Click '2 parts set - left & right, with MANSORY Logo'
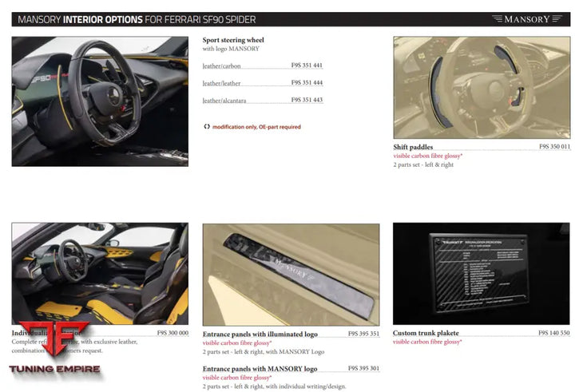This screenshot has width=575, height=392. coord(264,351)
